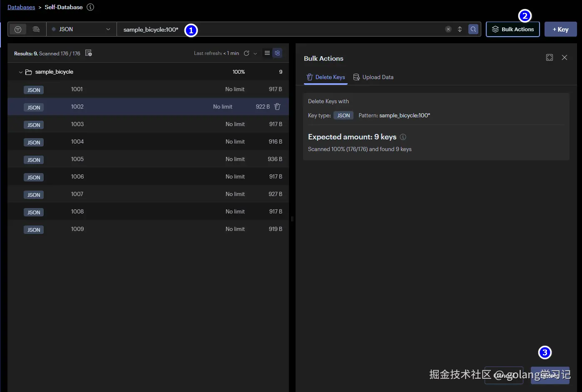This screenshot has height=392, width=582.
Task: Switch to list view layout
Action: [267, 53]
